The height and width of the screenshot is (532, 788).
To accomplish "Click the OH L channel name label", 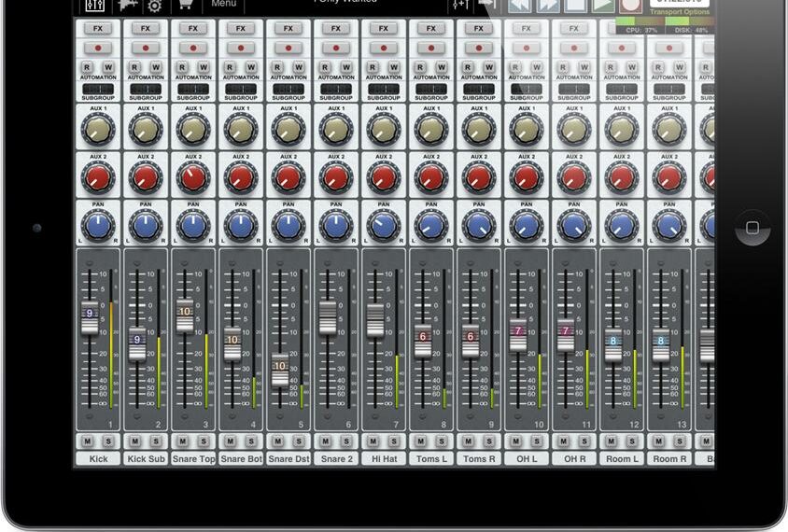I will tap(527, 459).
